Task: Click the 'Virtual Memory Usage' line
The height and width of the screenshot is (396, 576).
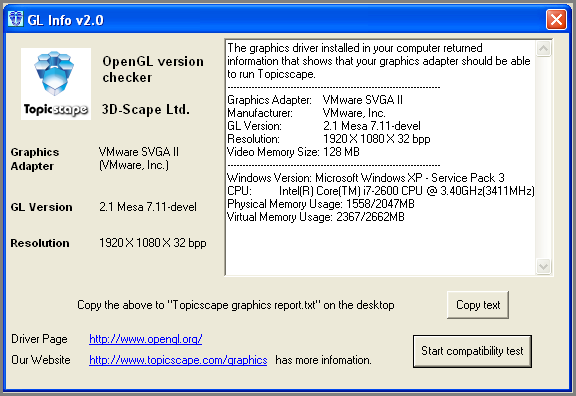Action: pyautogui.click(x=316, y=217)
